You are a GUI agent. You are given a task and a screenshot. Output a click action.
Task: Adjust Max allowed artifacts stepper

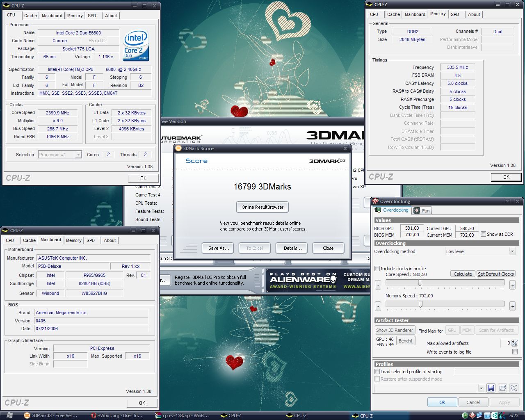click(x=515, y=343)
